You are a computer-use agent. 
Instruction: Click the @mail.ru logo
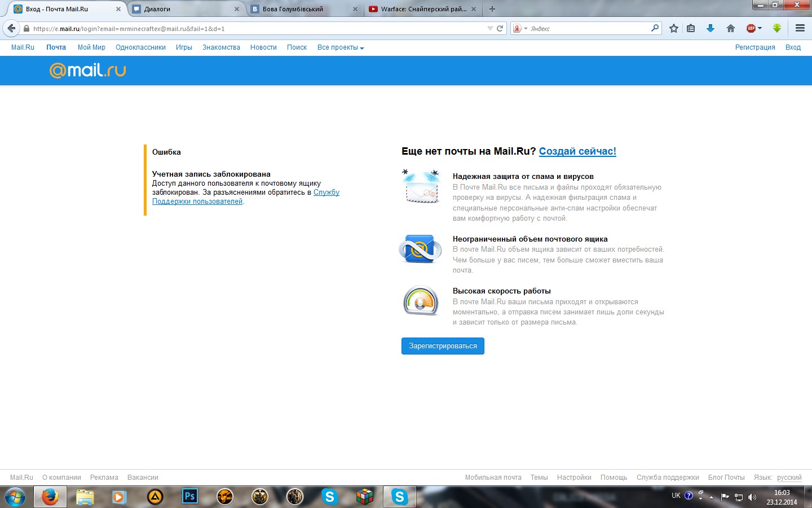pyautogui.click(x=88, y=70)
